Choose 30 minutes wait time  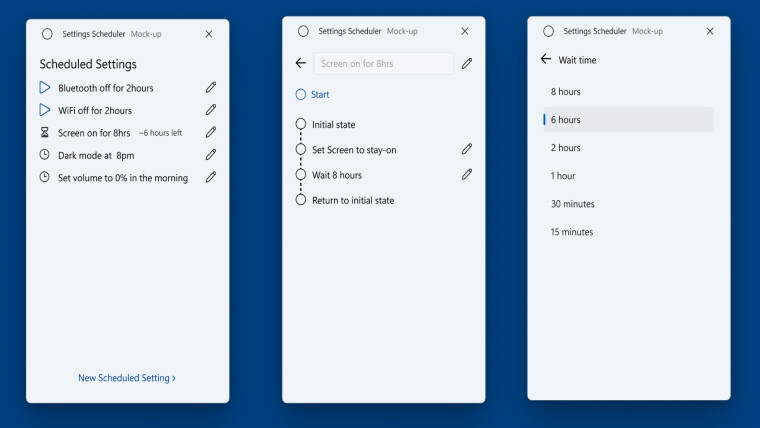click(572, 204)
